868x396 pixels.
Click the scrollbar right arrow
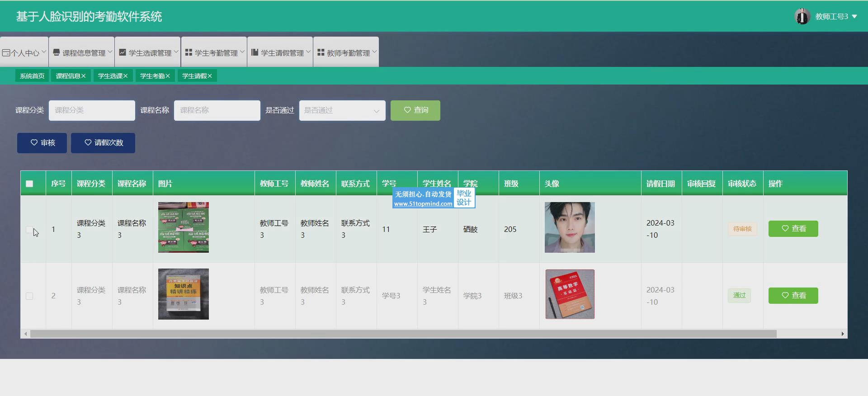843,334
